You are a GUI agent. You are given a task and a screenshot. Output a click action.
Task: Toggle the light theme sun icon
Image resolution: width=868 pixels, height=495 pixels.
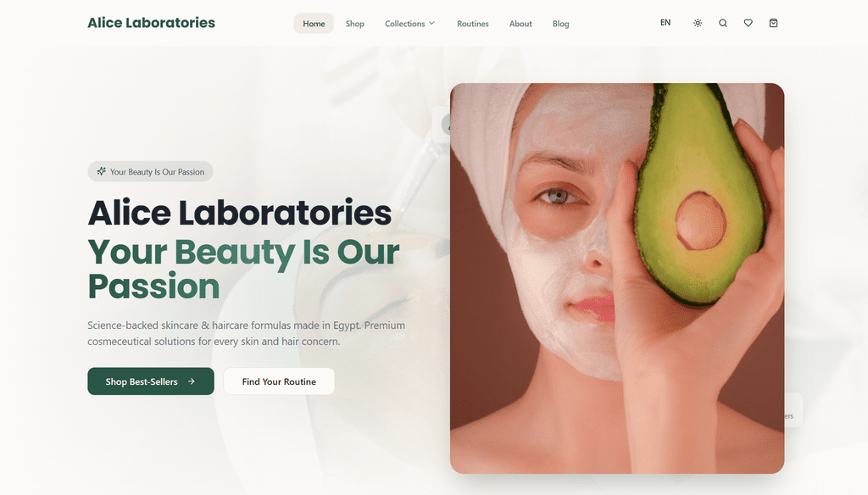[698, 23]
